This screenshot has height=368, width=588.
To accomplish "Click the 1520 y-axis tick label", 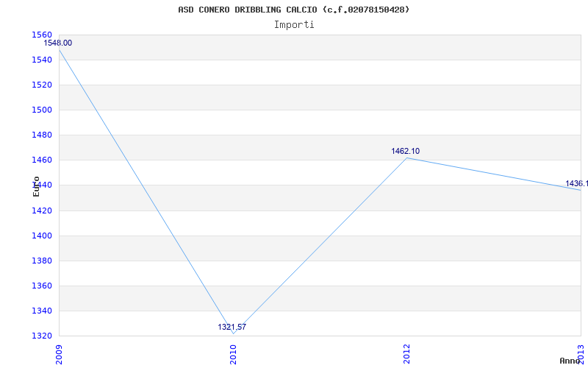I will pos(42,85).
